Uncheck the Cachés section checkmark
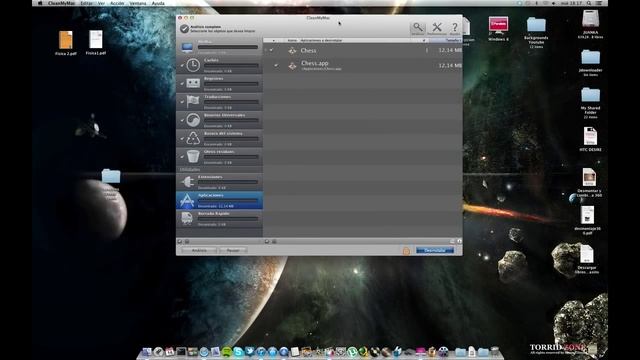The width and height of the screenshot is (640, 360). pos(182,65)
